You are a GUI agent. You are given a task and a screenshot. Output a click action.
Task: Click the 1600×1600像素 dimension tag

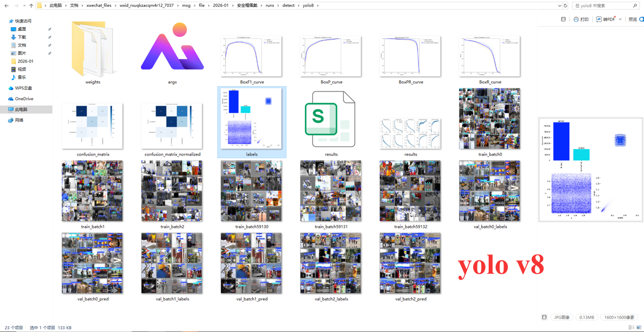[x=619, y=317]
